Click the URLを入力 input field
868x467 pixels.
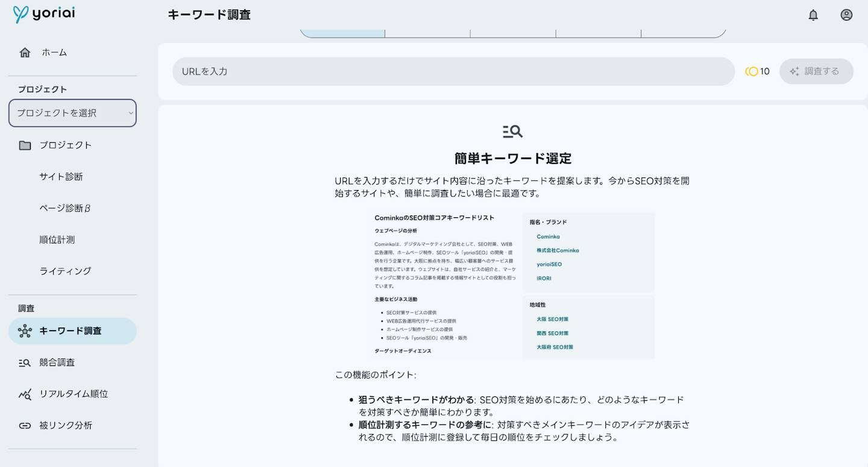(453, 71)
